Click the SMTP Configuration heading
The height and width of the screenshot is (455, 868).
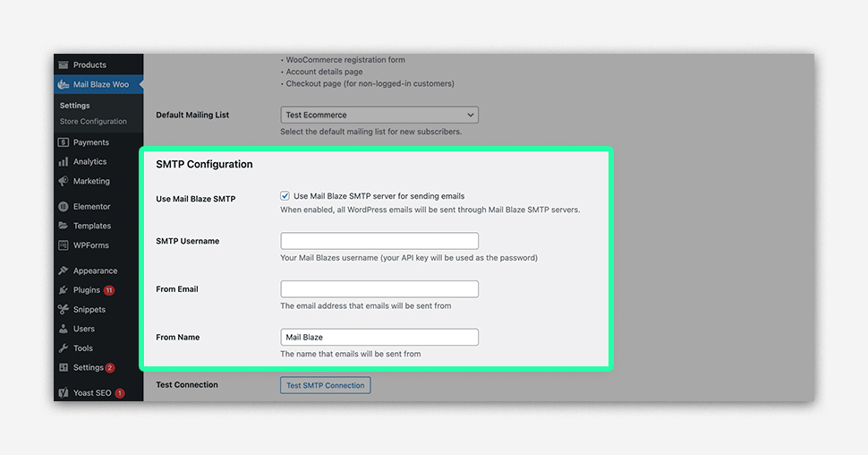204,164
